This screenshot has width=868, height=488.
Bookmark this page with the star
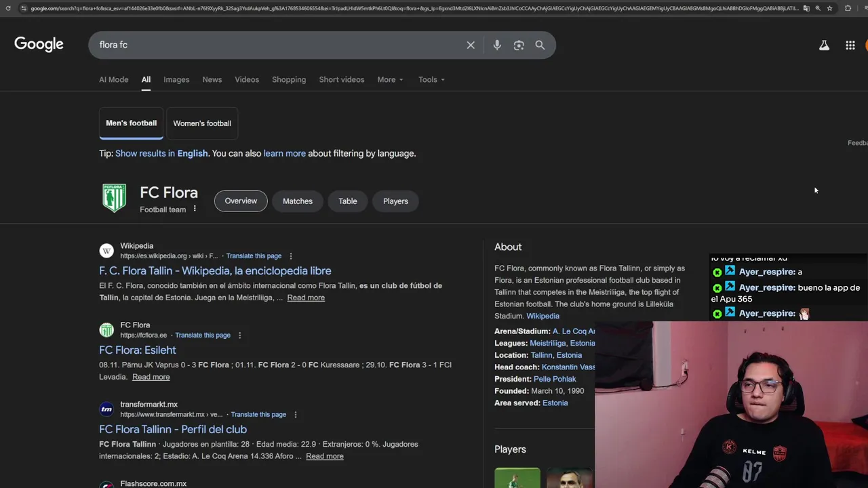[829, 8]
